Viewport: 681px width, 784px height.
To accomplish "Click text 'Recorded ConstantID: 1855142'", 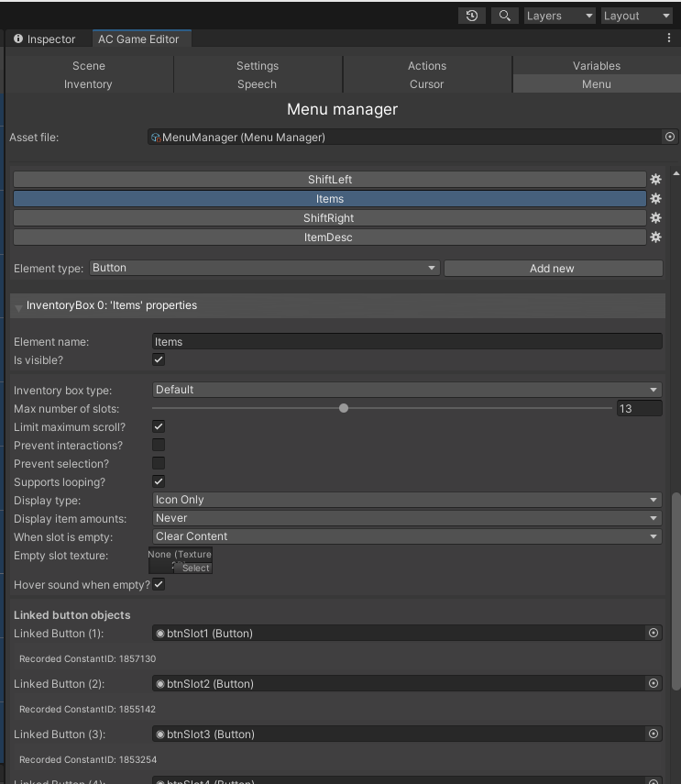I will pyautogui.click(x=87, y=709).
